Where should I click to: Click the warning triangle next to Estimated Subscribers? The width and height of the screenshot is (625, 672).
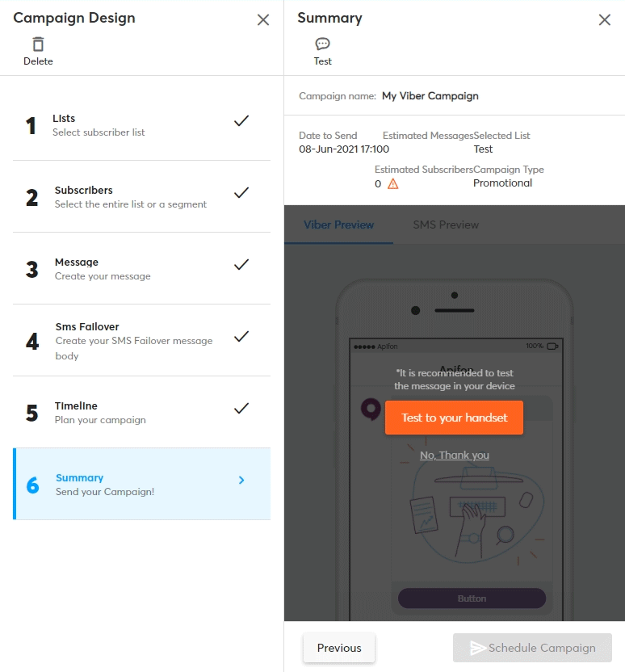tap(393, 183)
